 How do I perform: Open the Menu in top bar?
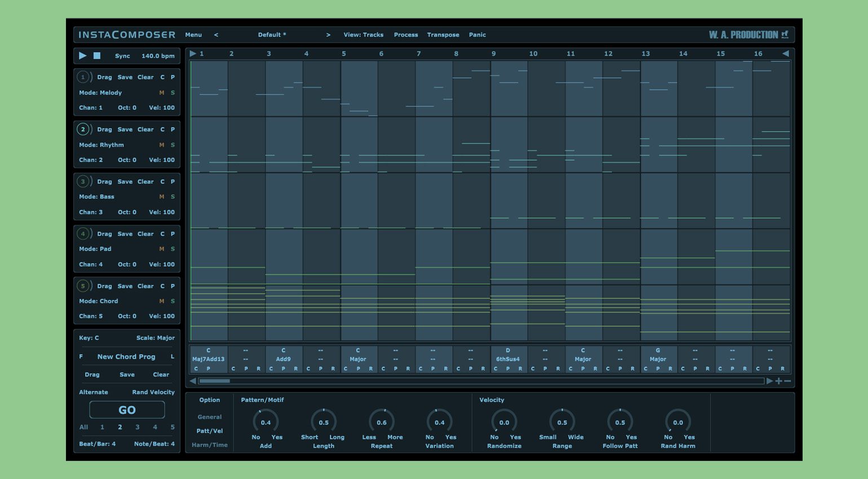coord(193,35)
